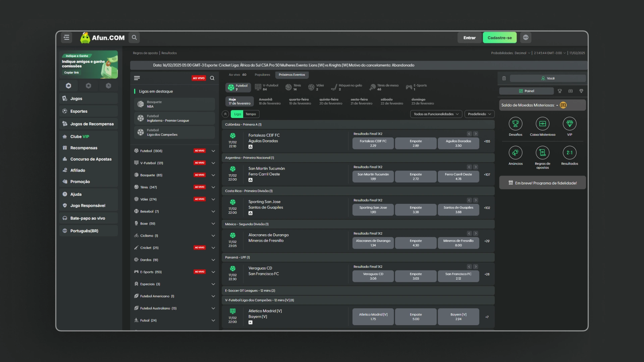Select the V-Futebol sport filter
The width and height of the screenshot is (644, 362).
pyautogui.click(x=266, y=87)
